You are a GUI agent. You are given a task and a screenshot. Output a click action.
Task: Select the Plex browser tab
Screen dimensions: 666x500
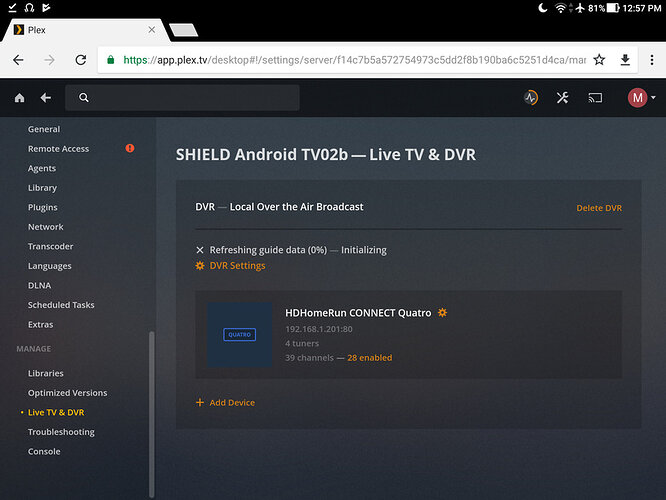pyautogui.click(x=85, y=30)
